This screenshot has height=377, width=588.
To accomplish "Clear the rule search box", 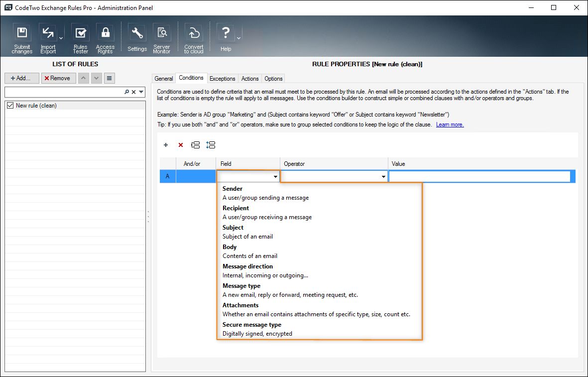I will (x=133, y=92).
